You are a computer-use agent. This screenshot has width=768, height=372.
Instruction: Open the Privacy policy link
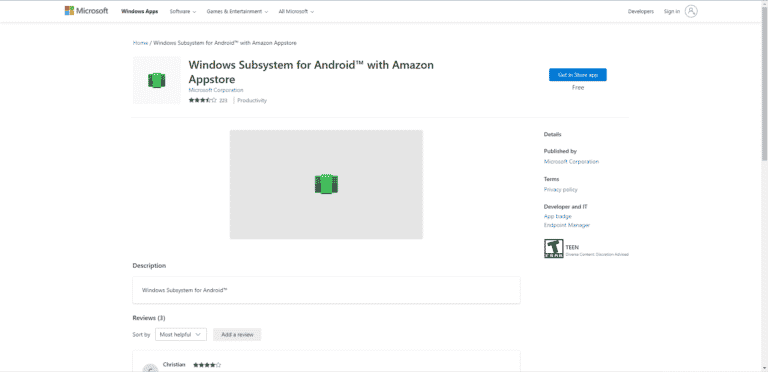point(560,189)
